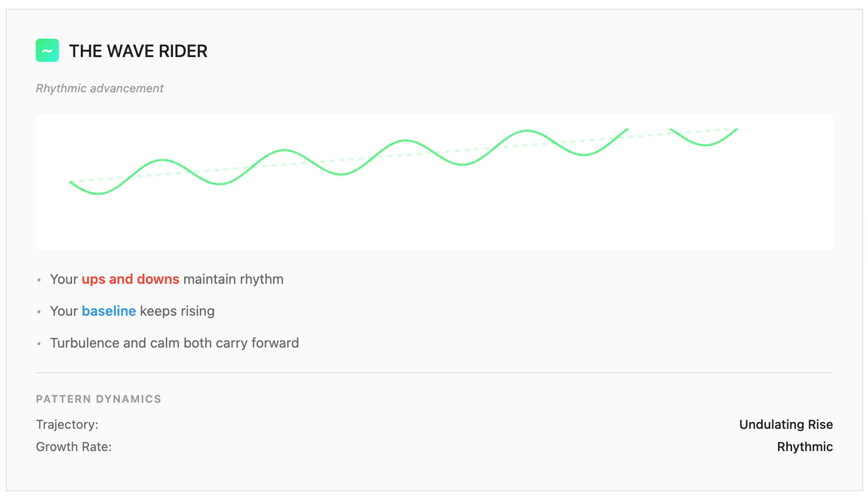Image resolution: width=868 pixels, height=497 pixels.
Task: Click the Rhythmic growth rate value
Action: point(805,447)
